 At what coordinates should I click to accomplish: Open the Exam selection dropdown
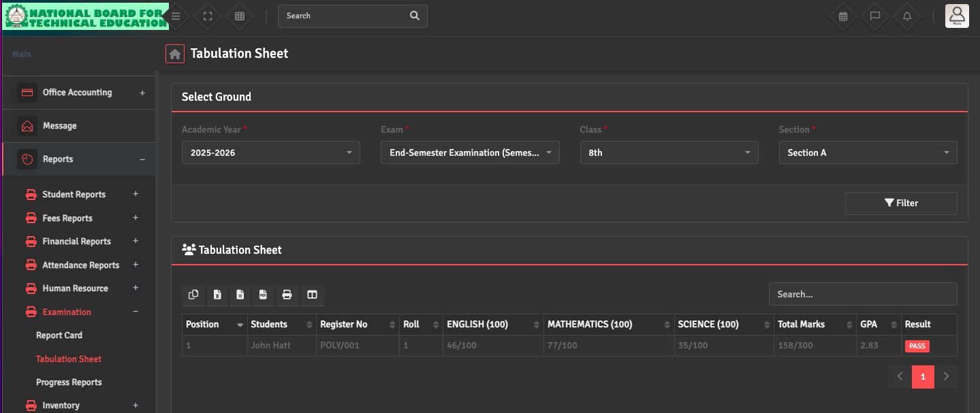click(x=470, y=153)
